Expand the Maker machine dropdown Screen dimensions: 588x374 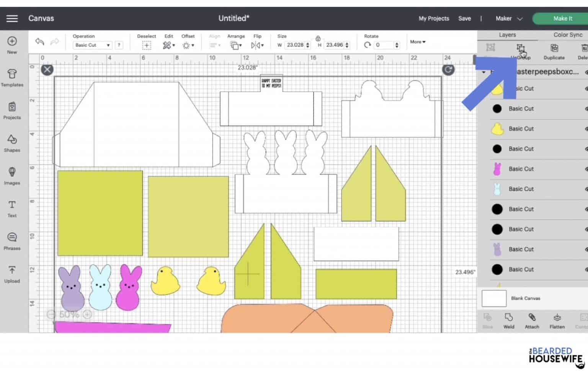pos(509,18)
